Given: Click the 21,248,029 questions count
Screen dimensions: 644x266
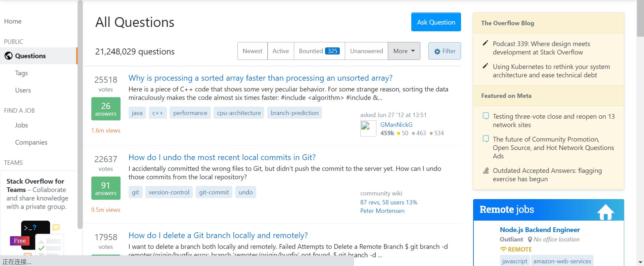Looking at the screenshot, I should click(x=135, y=51).
